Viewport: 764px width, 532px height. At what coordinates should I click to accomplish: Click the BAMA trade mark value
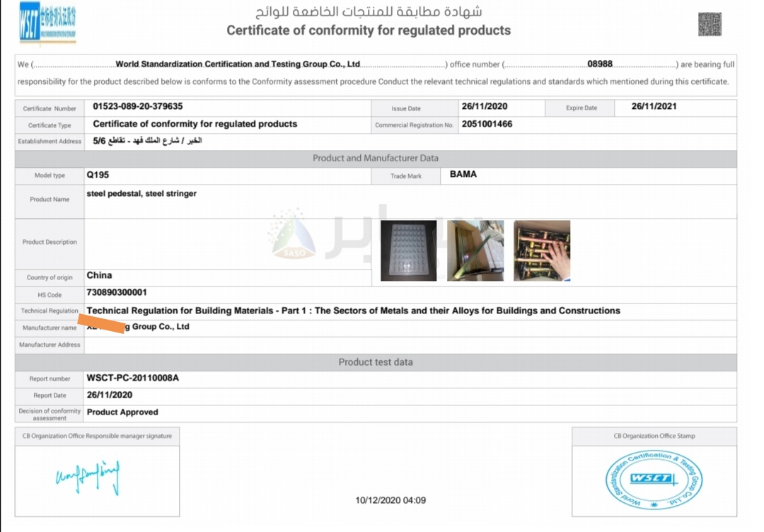pos(463,174)
